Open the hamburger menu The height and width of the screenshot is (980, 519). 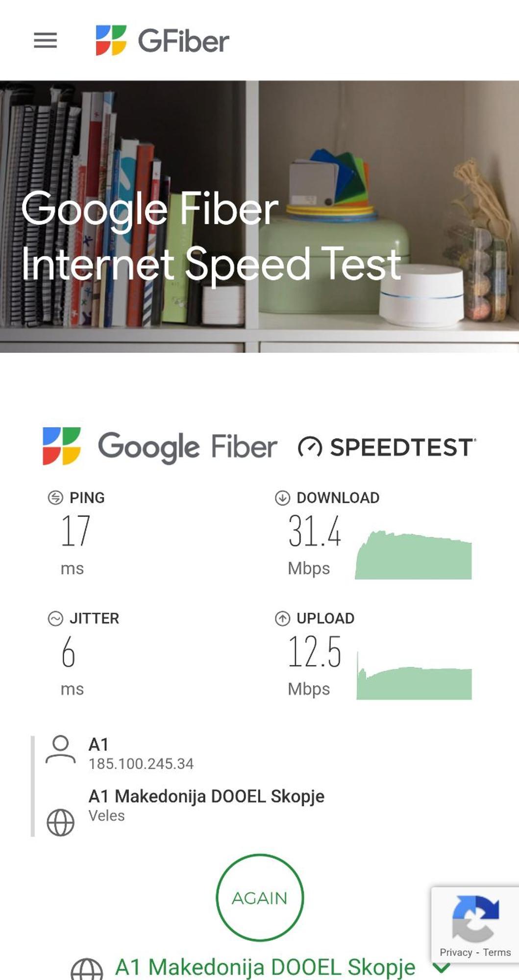pyautogui.click(x=45, y=40)
